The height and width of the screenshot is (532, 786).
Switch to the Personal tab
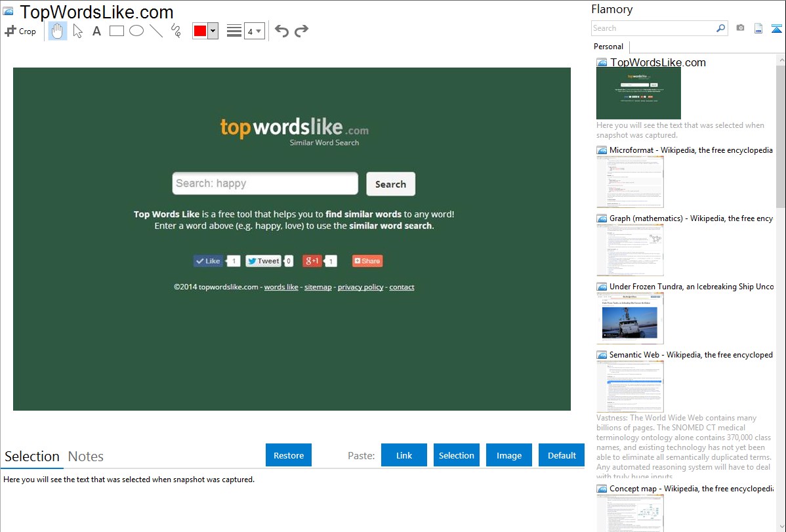609,47
